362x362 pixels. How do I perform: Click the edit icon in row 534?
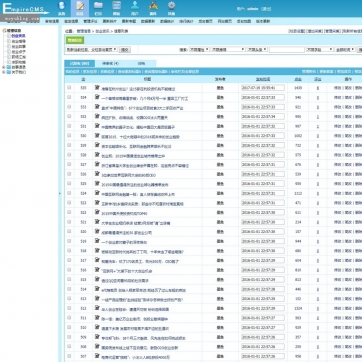pyautogui.click(x=97, y=97)
